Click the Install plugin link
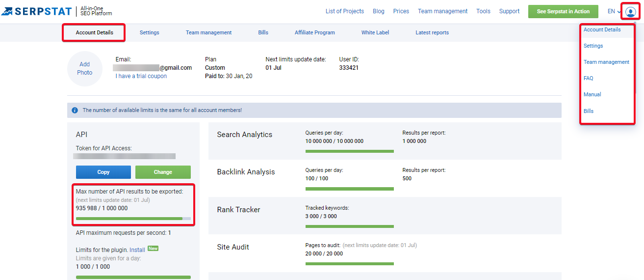Image resolution: width=644 pixels, height=280 pixels. tap(137, 250)
